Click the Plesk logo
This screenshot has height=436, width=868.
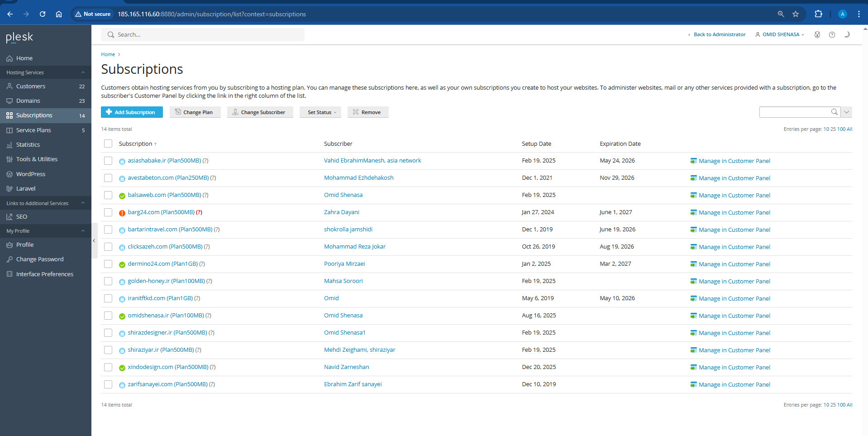19,37
